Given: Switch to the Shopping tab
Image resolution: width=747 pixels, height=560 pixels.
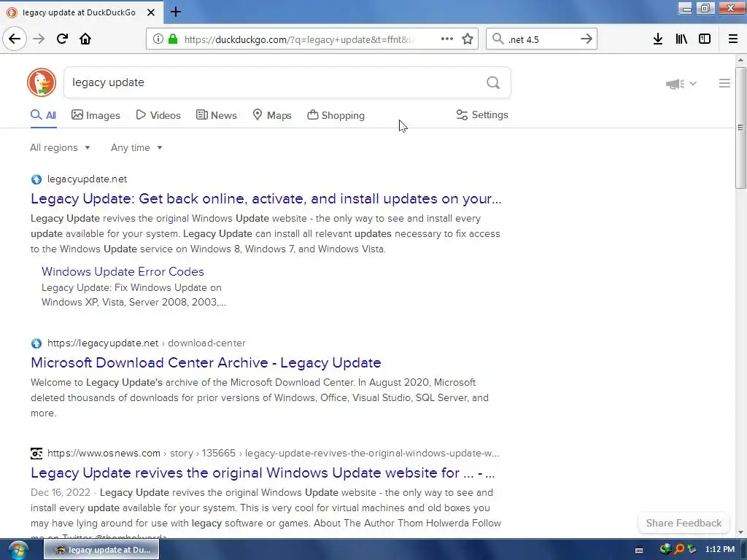Looking at the screenshot, I should coord(336,115).
